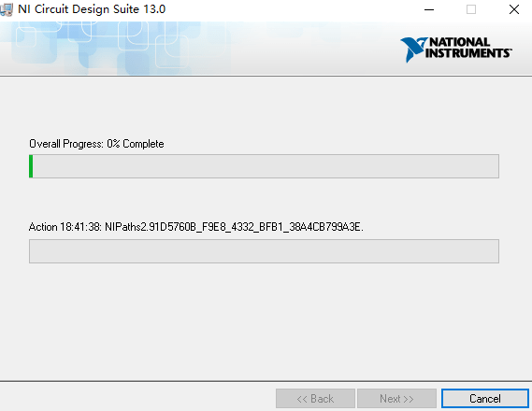The height and width of the screenshot is (411, 532).
Task: Click the disabled Next >> button
Action: pos(396,399)
